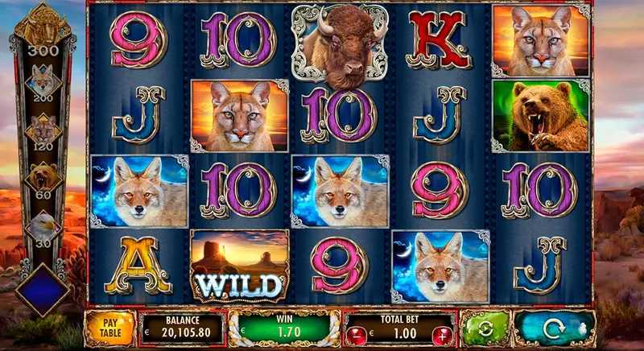Click the top-right cougar reel symbol

(x=541, y=41)
